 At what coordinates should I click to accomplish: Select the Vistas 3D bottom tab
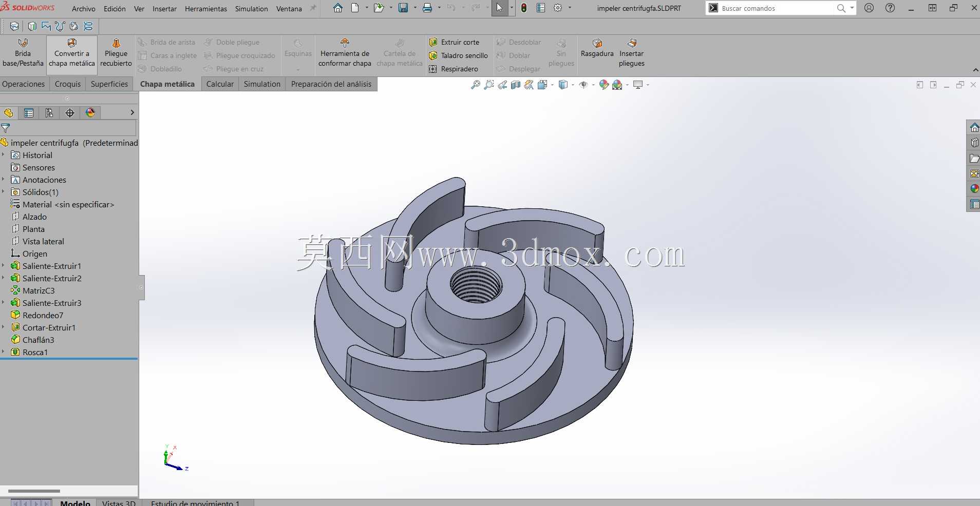[x=119, y=503]
